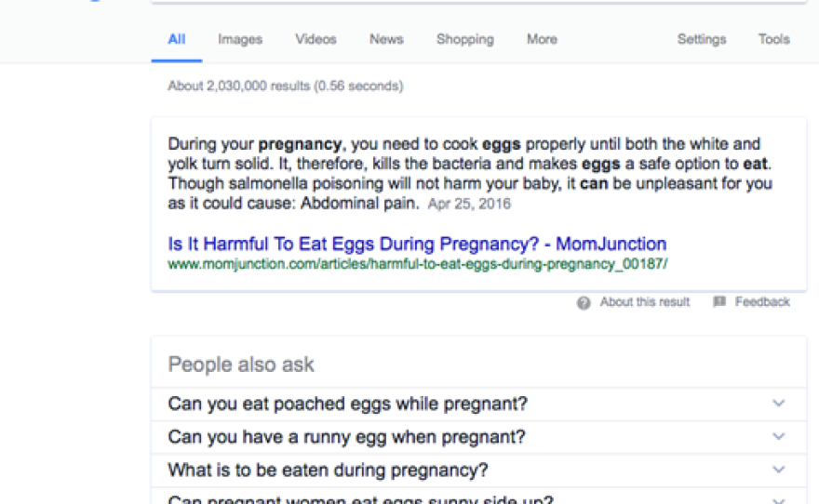
Task: Expand the poached eggs question chevron
Action: click(x=779, y=404)
